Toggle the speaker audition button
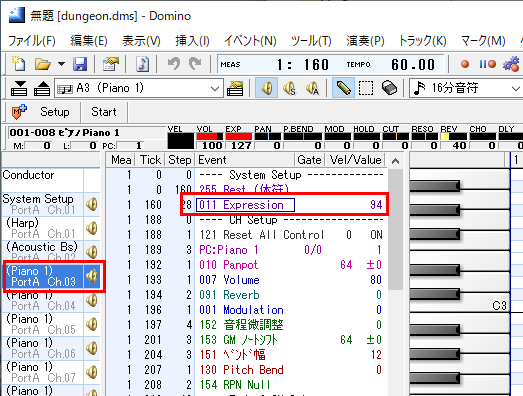The image size is (523, 396). pyautogui.click(x=267, y=88)
